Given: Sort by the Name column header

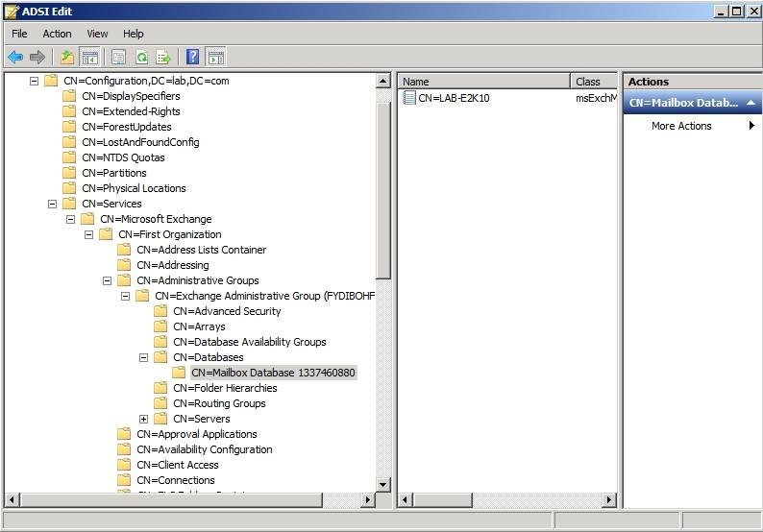Looking at the screenshot, I should 484,82.
